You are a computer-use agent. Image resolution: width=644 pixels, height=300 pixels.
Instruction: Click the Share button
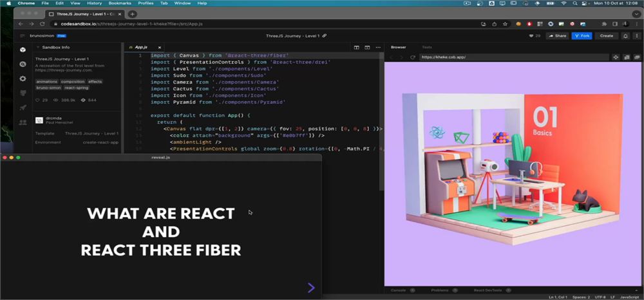point(557,35)
